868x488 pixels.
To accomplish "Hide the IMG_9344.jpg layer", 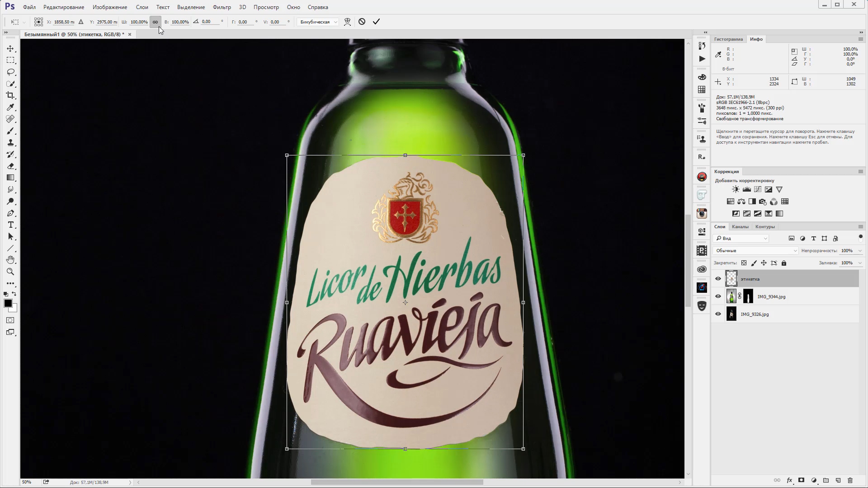I will pos(718,296).
